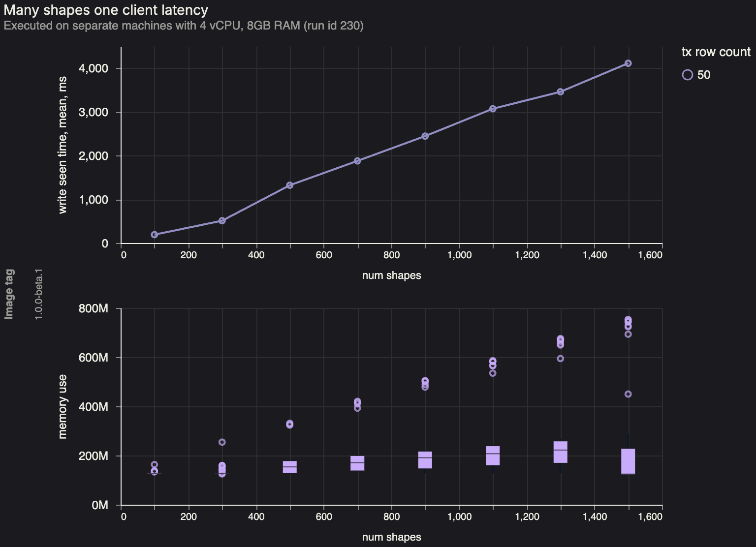Select the lone outlier circle near 250M at 300 shapes

(222, 442)
